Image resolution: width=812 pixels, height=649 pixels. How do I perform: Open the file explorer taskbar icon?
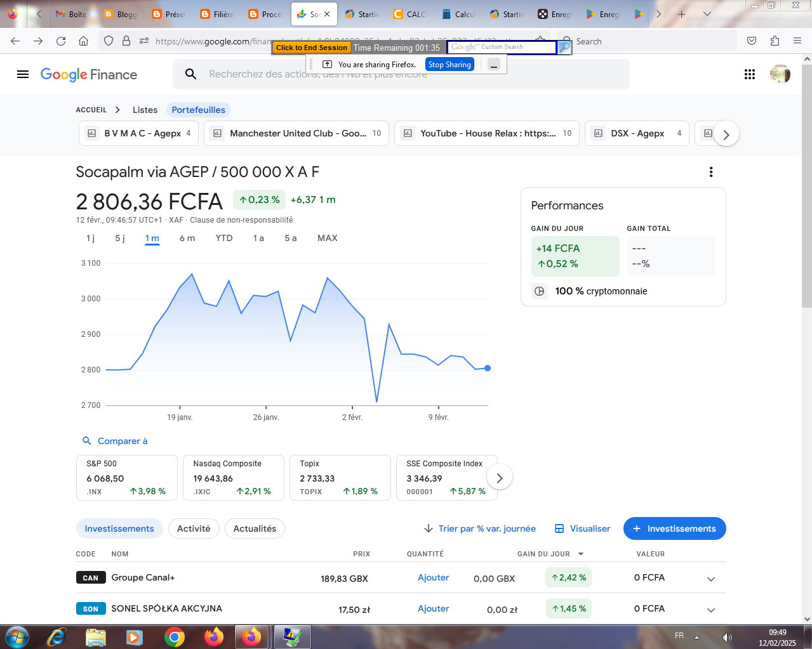pyautogui.click(x=95, y=636)
